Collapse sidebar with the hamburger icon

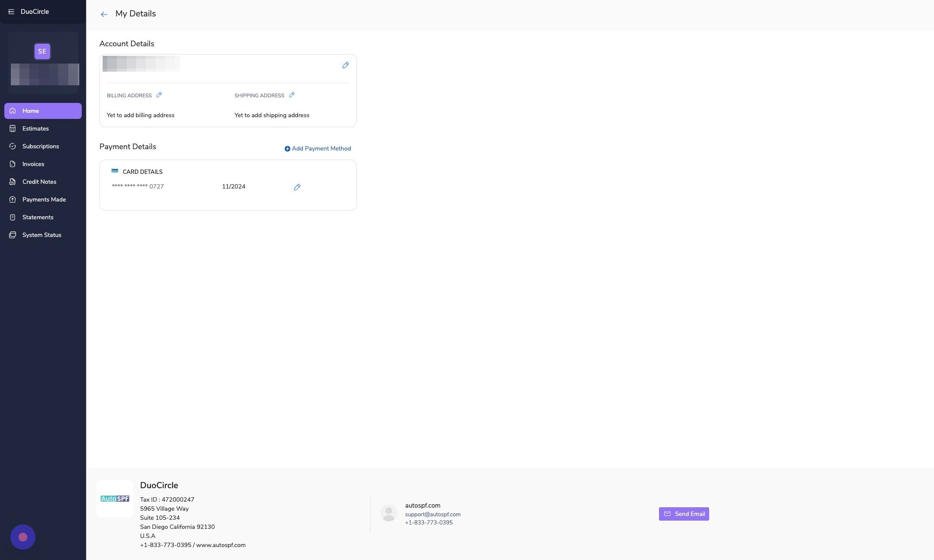coord(11,12)
